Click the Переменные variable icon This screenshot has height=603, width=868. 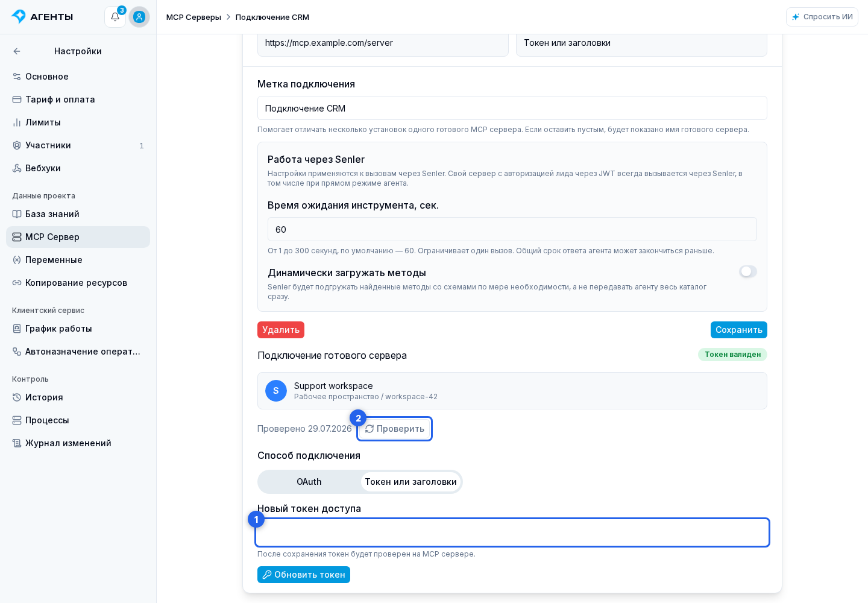pyautogui.click(x=17, y=260)
